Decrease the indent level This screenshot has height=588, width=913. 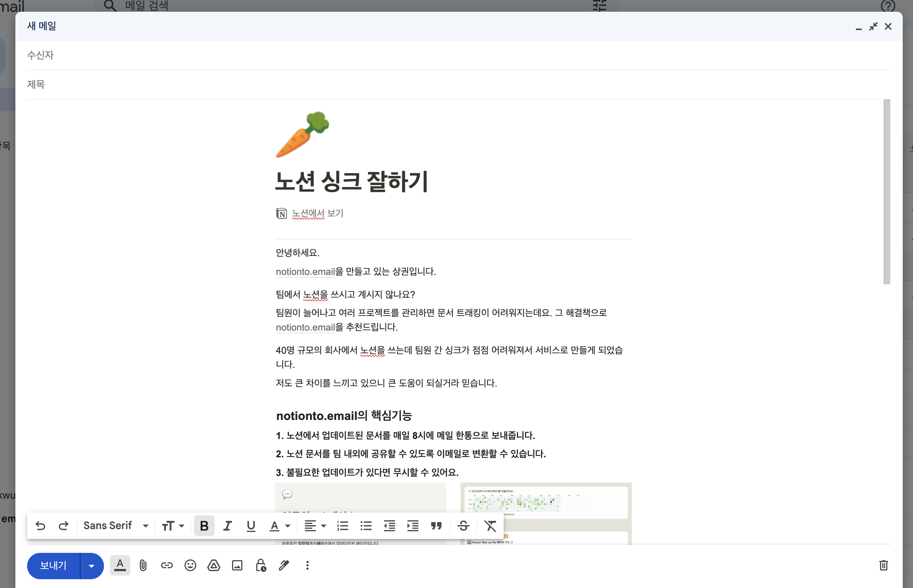click(389, 525)
